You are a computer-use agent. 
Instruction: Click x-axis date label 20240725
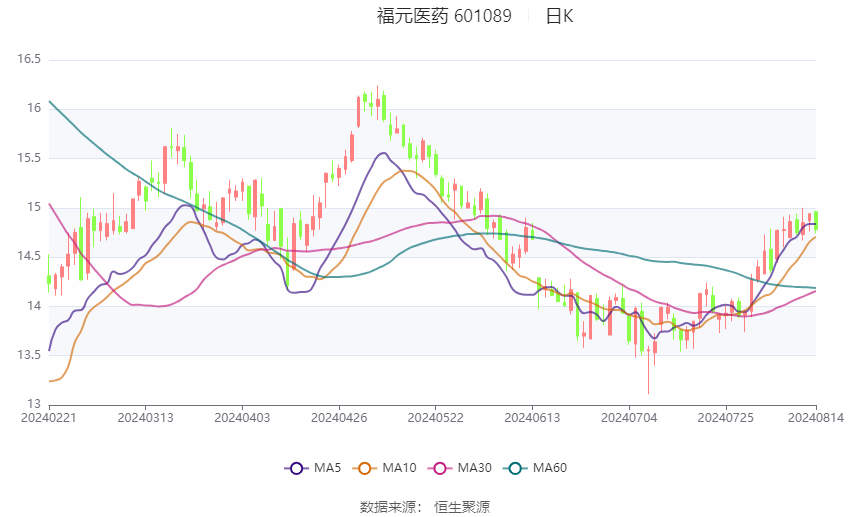point(726,418)
